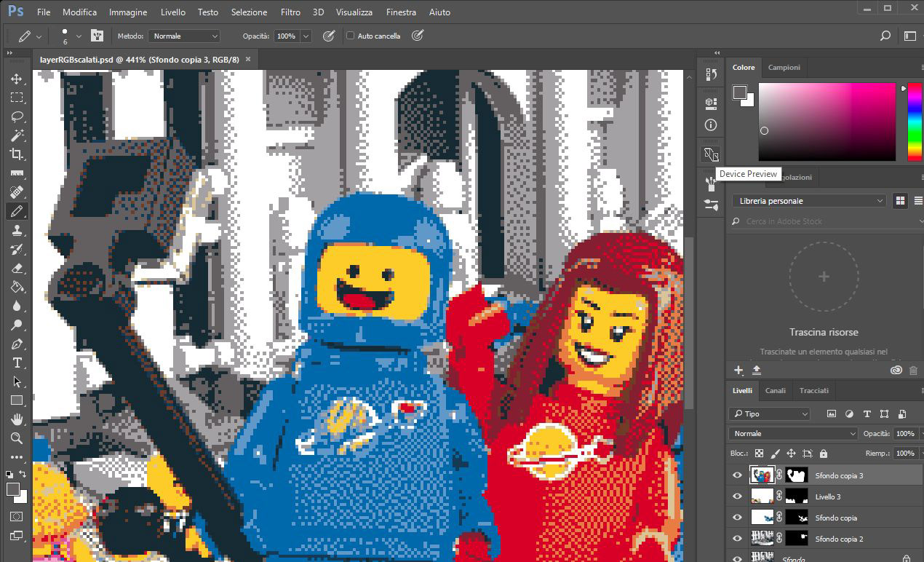Select the Crop tool
The image size is (924, 562).
pyautogui.click(x=16, y=154)
